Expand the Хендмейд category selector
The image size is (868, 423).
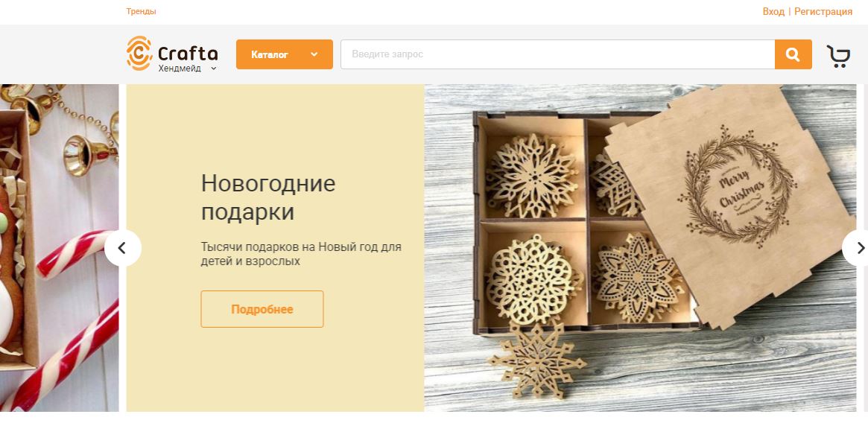click(187, 69)
